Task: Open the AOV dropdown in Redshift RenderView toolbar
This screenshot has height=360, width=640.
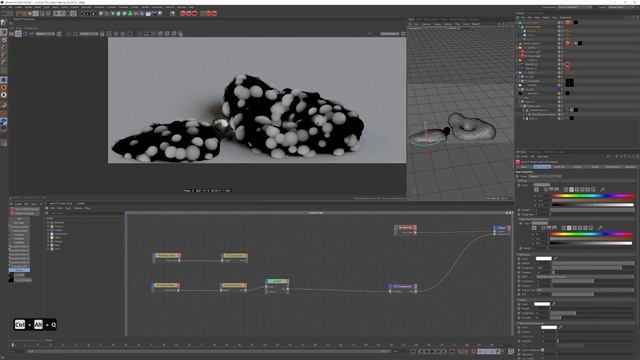Action: click(45, 33)
